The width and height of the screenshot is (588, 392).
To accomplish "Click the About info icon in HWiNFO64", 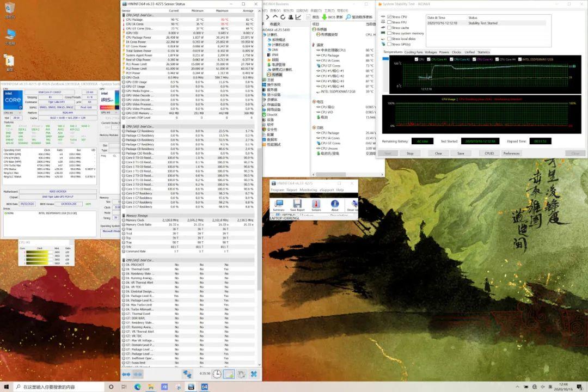I will (334, 205).
